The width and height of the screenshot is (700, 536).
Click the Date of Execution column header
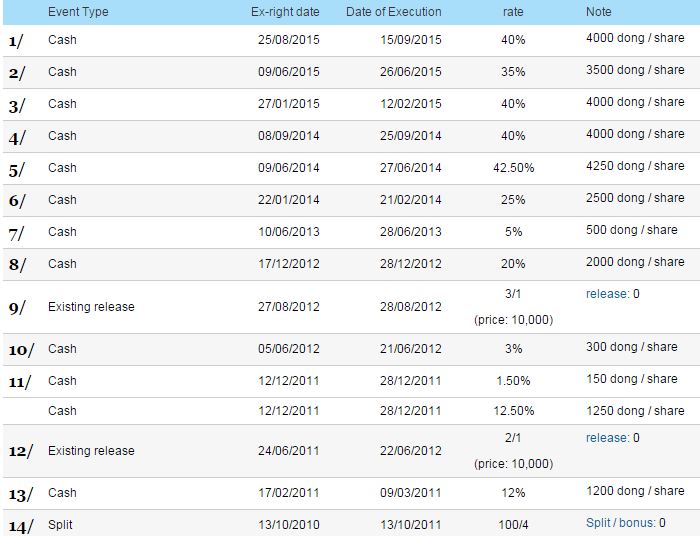point(394,12)
